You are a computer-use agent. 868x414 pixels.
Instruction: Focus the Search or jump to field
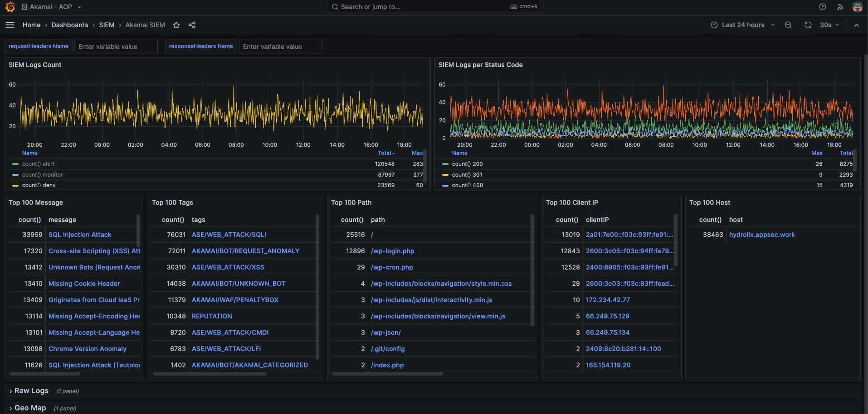click(434, 7)
